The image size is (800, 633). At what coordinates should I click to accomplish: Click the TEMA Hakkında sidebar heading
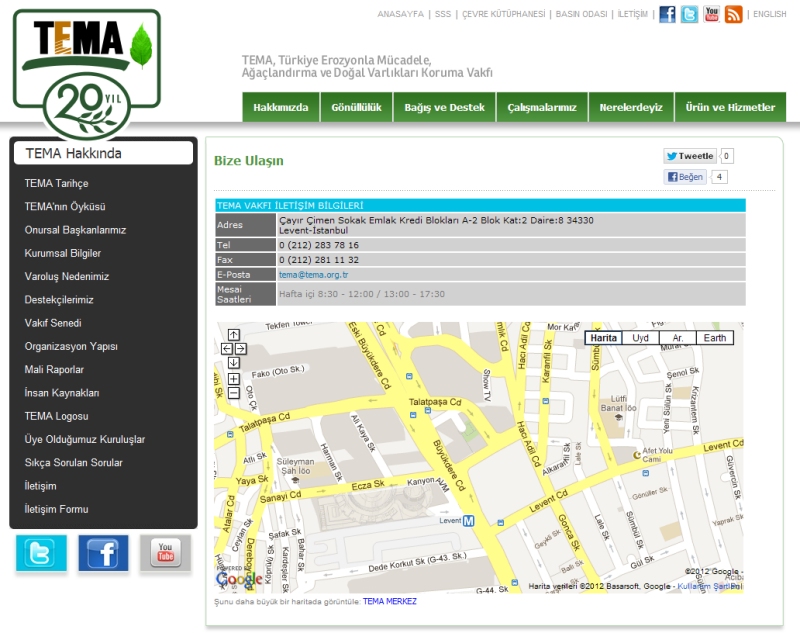104,153
